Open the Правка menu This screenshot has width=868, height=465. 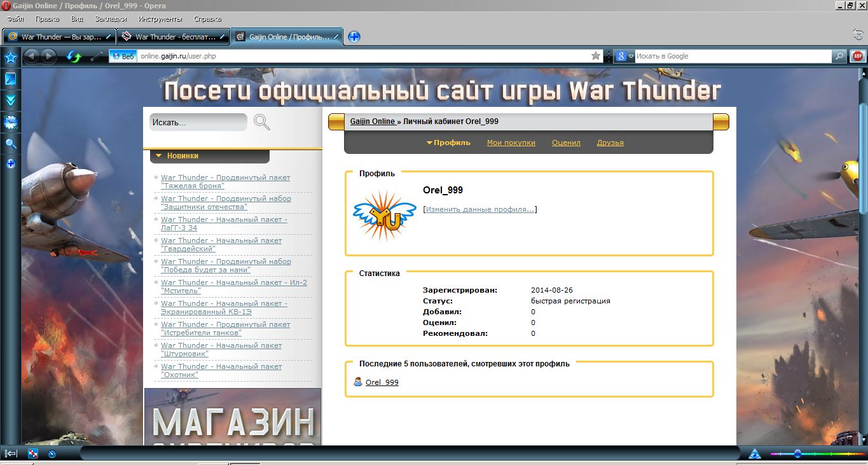pos(48,19)
